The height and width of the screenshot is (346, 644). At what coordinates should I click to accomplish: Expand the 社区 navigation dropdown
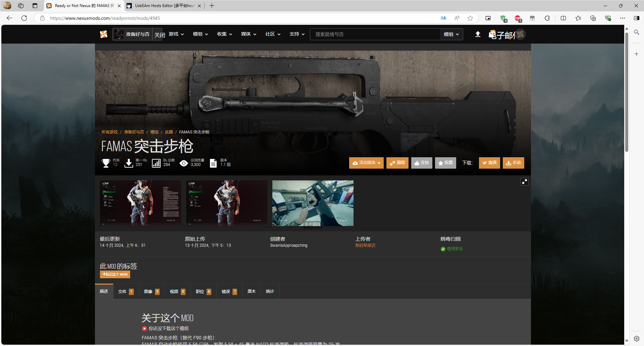(x=273, y=34)
